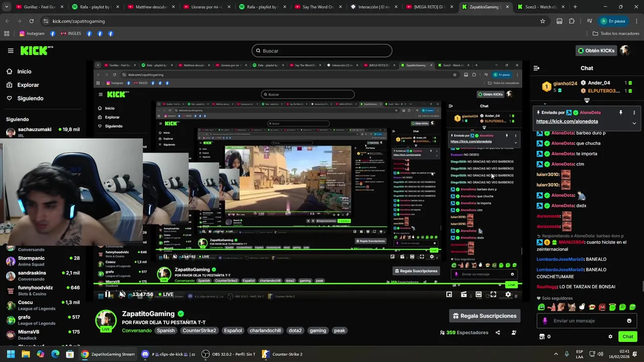This screenshot has width=644, height=362.
Task: Open OBS from the Windows taskbar
Action: [228, 354]
